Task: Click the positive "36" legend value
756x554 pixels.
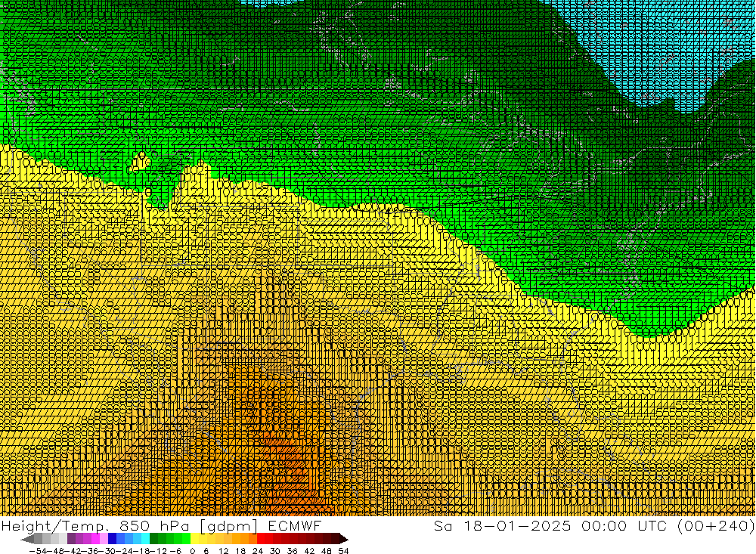Action: pyautogui.click(x=292, y=551)
